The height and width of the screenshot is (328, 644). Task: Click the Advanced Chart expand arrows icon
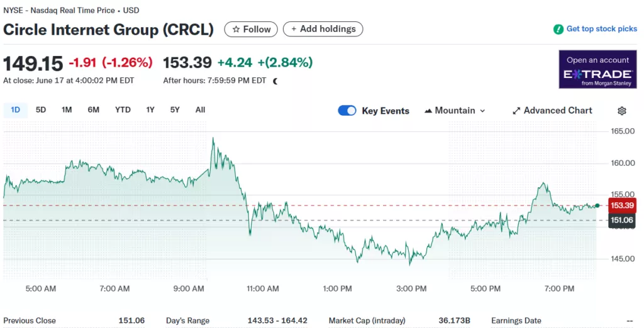coord(516,111)
